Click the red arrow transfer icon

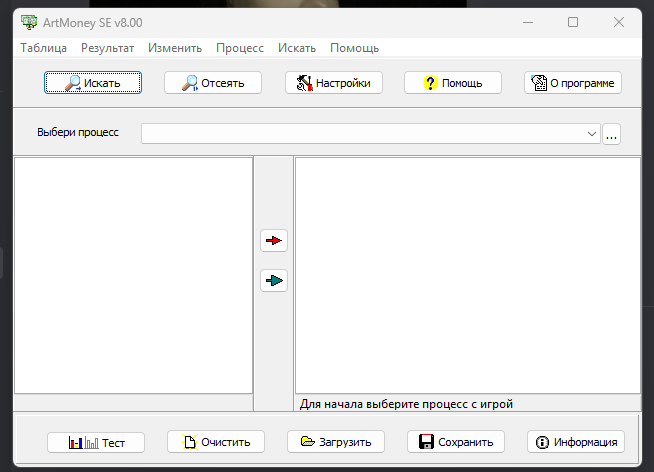tap(274, 241)
